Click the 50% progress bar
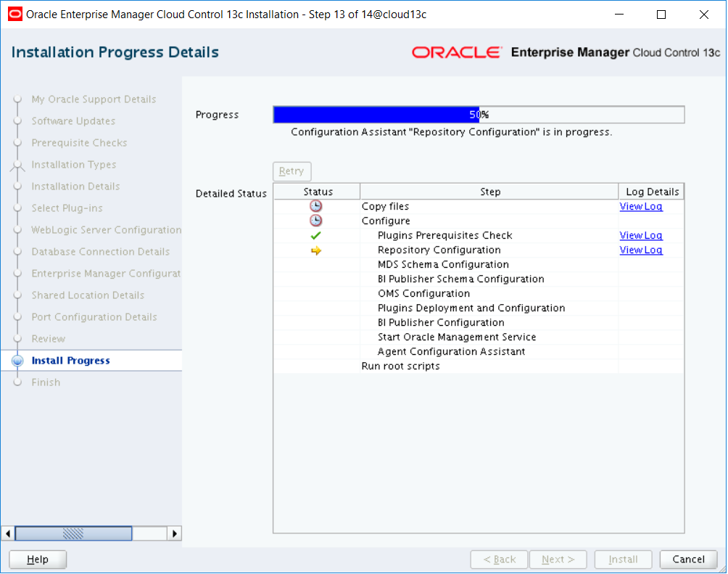Image resolution: width=728 pixels, height=574 pixels. click(x=479, y=115)
